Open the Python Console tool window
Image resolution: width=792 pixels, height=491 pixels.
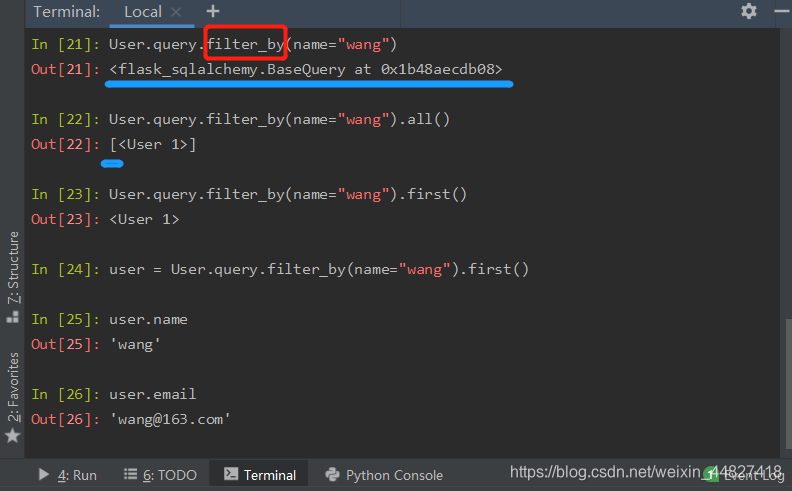(384, 475)
